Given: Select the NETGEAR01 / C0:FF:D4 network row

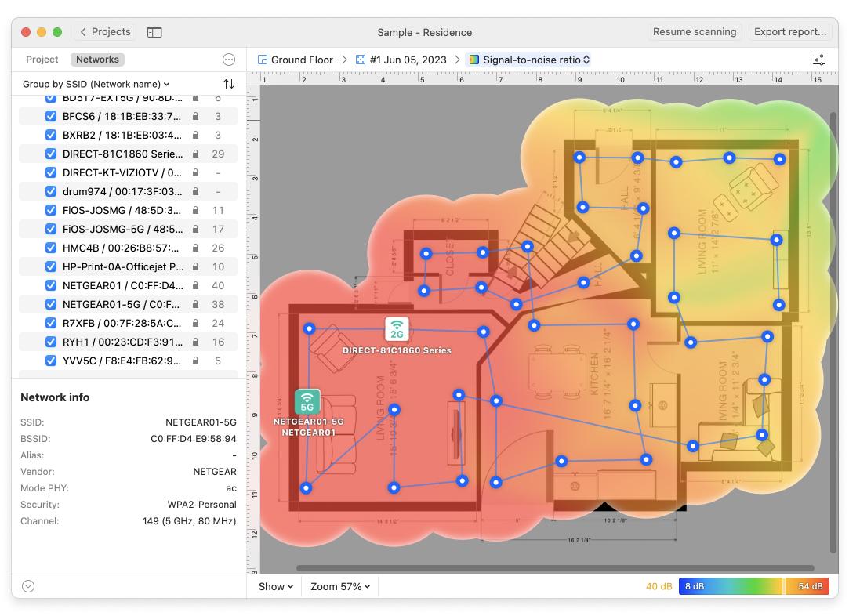Looking at the screenshot, I should point(129,285).
